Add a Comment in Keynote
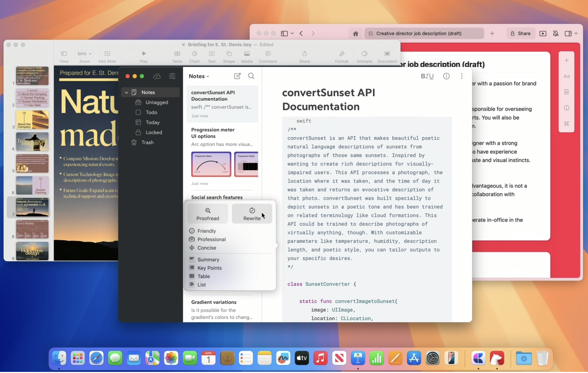The height and width of the screenshot is (373, 588). (x=268, y=57)
